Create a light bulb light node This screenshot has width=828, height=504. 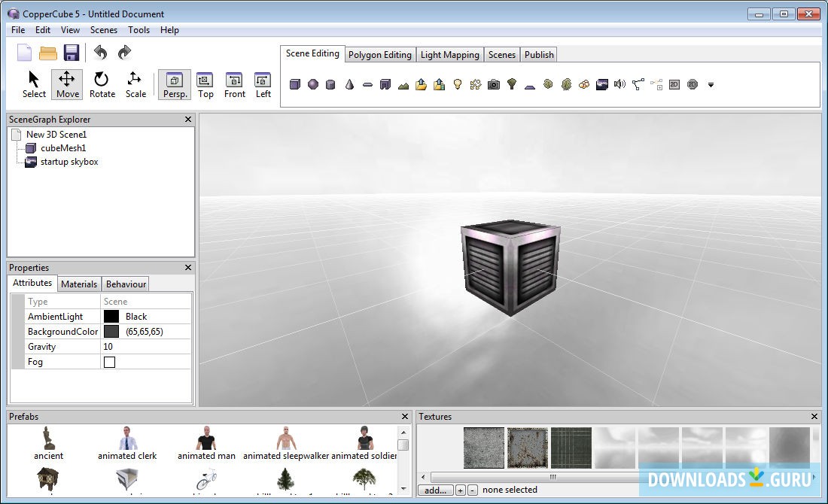pos(457,85)
